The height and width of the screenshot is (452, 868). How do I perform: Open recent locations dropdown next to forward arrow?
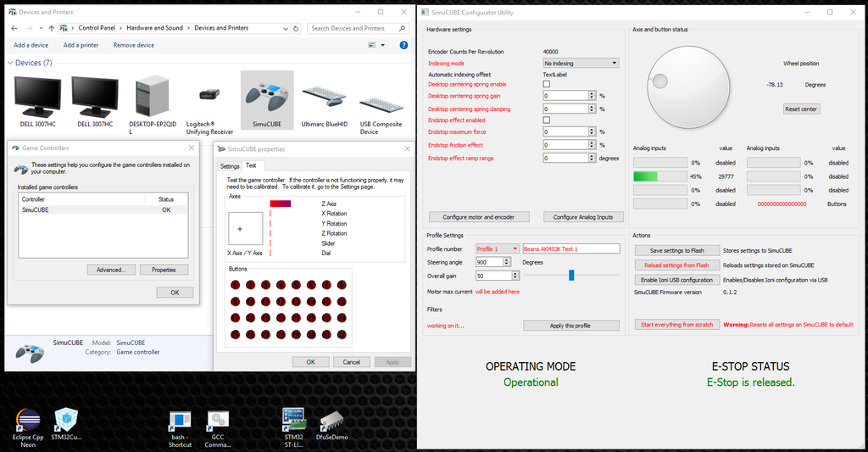click(x=41, y=28)
